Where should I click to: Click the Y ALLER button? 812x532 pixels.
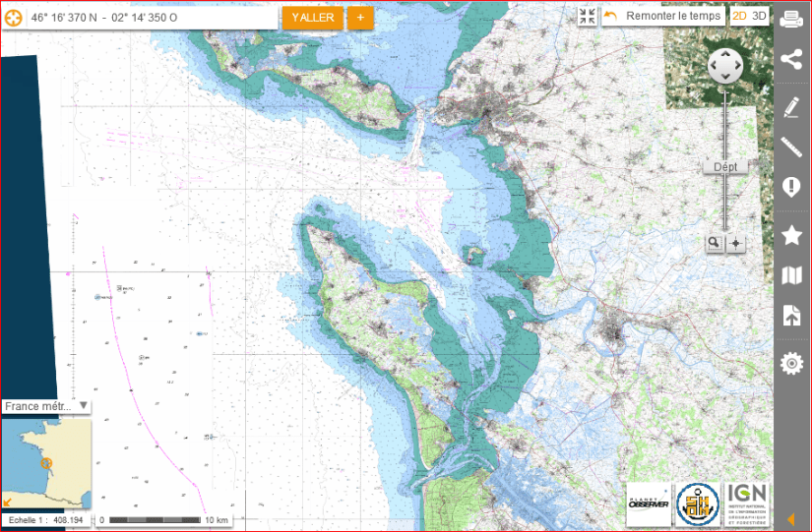tap(313, 18)
